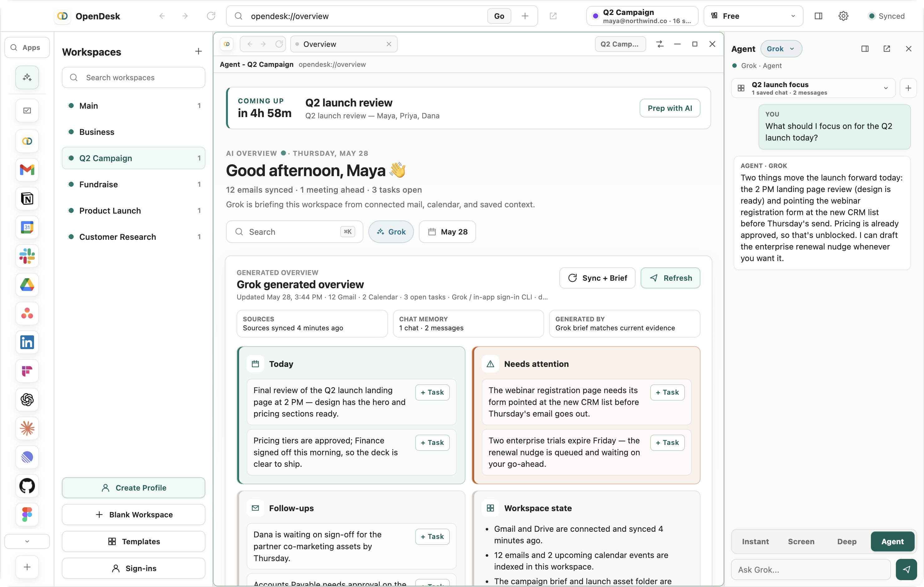Switch to Screen mode
The image size is (924, 587).
pyautogui.click(x=801, y=541)
